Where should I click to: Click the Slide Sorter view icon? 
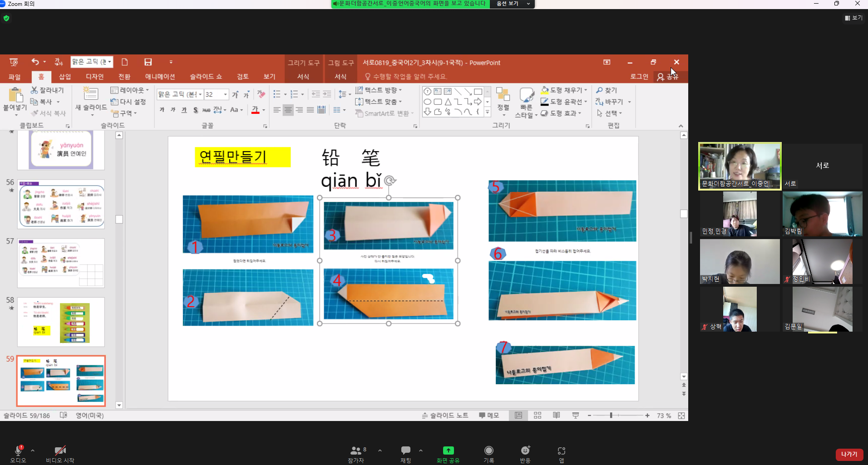[538, 416]
